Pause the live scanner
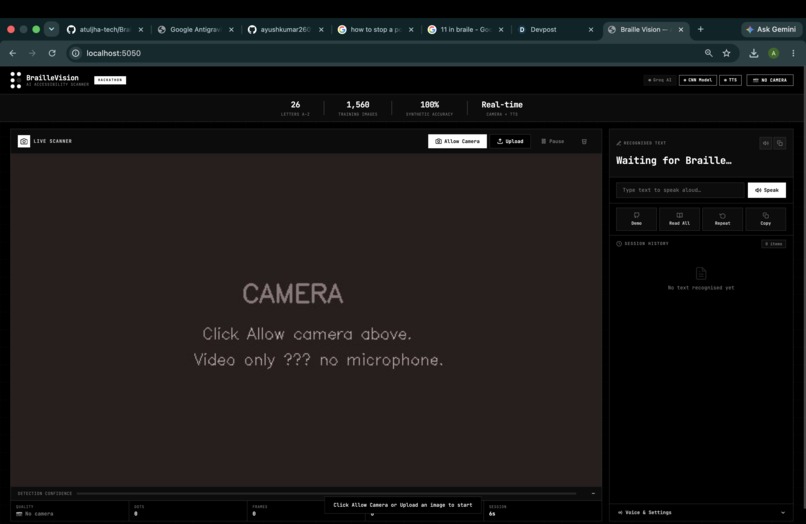Screen dimensions: 806x524 553,141
